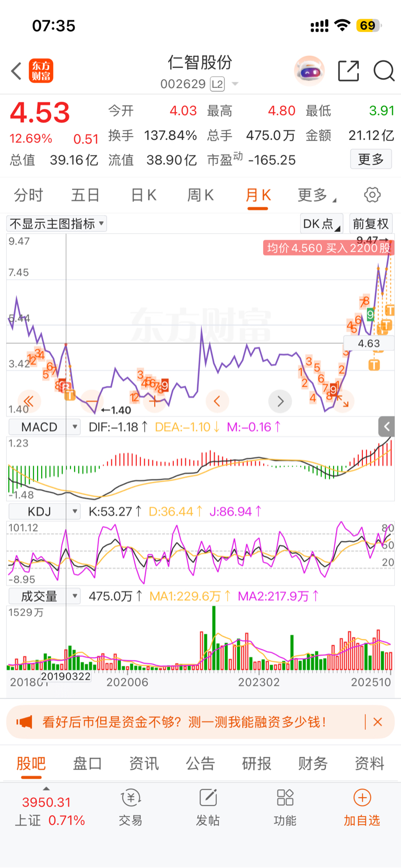This screenshot has height=868, width=401.
Task: Tap the zoom-in plus chart icon
Action: tap(154, 401)
